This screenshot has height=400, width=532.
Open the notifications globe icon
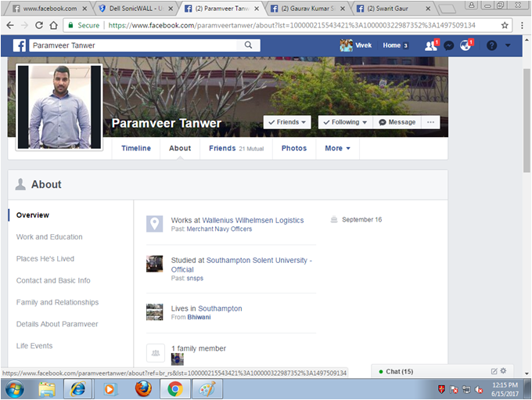pyautogui.click(x=465, y=45)
